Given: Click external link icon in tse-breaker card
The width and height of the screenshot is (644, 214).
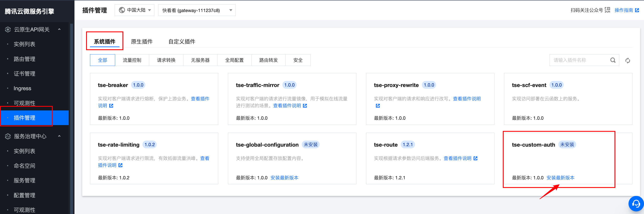Looking at the screenshot, I should 111,106.
